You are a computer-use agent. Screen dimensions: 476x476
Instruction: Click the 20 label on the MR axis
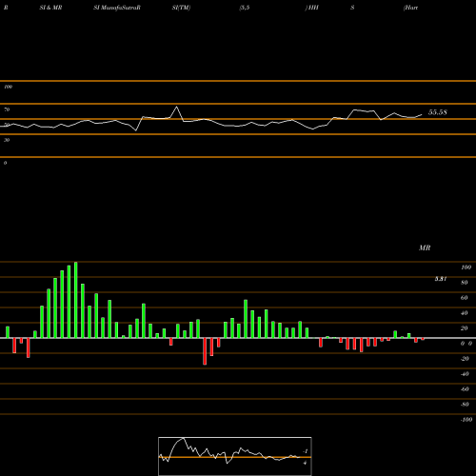(x=465, y=328)
